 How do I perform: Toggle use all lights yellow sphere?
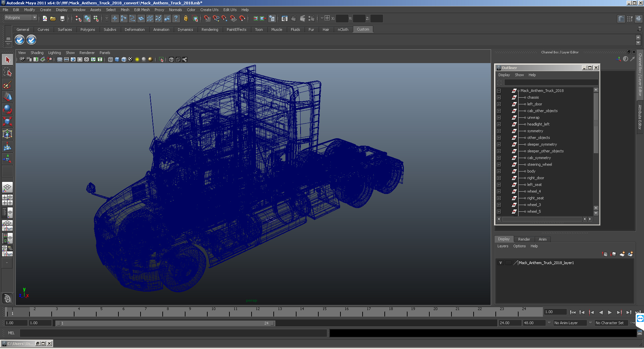coord(137,59)
